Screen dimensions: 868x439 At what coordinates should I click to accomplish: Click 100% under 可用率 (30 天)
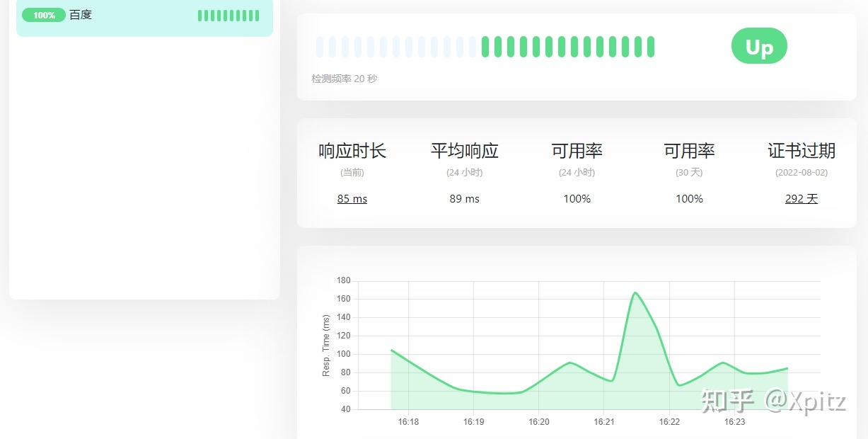pos(690,199)
